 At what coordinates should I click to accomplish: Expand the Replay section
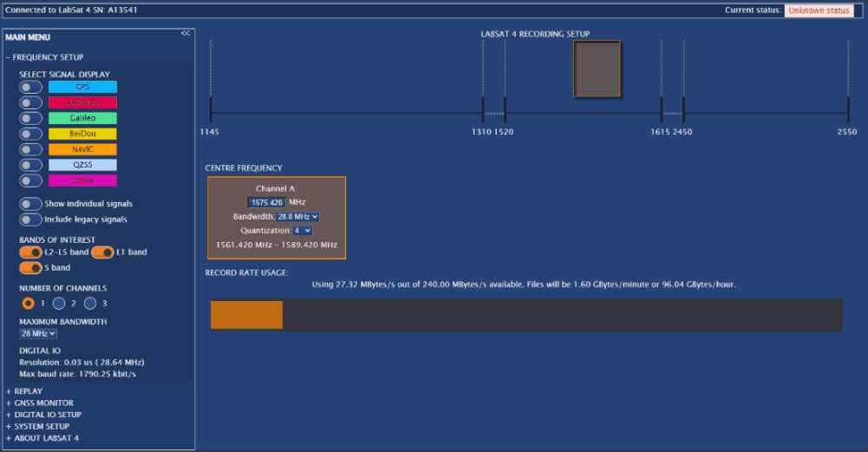tap(24, 391)
